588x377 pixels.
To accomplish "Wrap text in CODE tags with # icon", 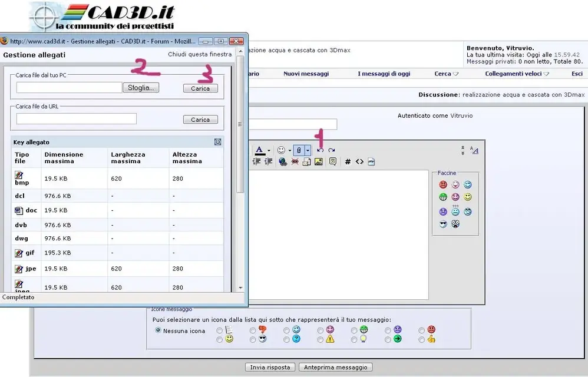I will point(348,161).
